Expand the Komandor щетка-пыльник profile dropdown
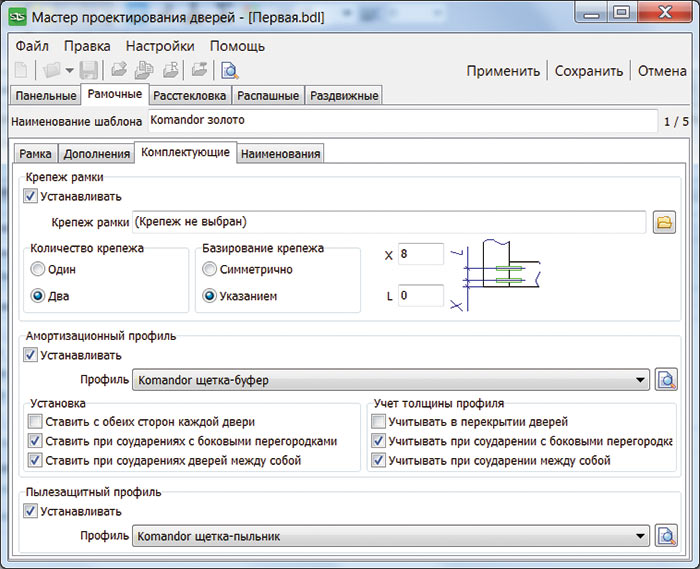The width and height of the screenshot is (700, 569). click(x=640, y=537)
